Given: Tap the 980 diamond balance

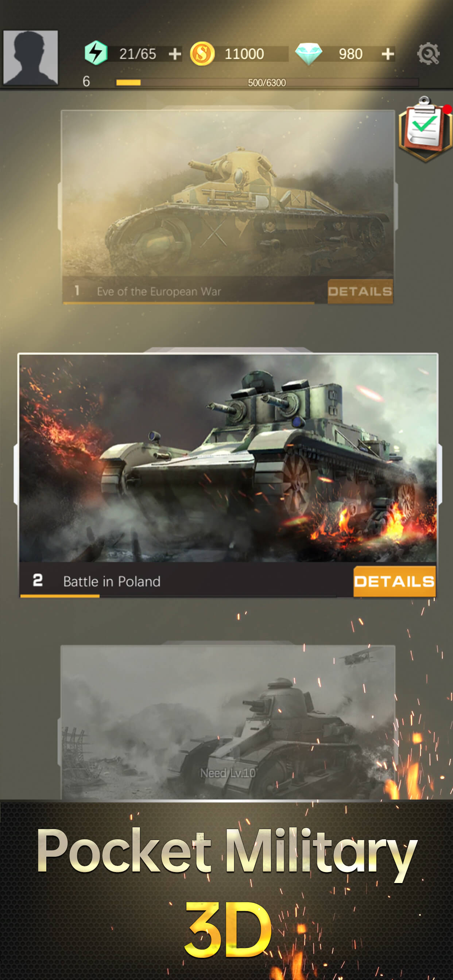Looking at the screenshot, I should (351, 54).
